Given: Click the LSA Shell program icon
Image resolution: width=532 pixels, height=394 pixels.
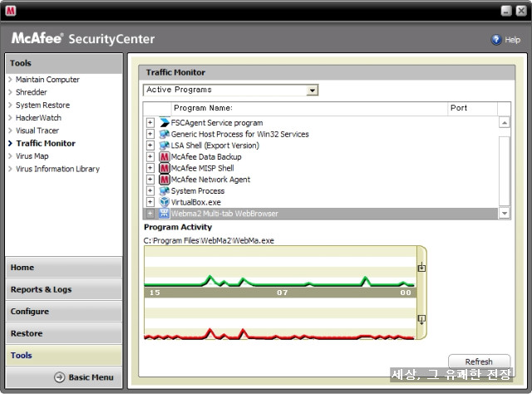Looking at the screenshot, I should (x=165, y=145).
